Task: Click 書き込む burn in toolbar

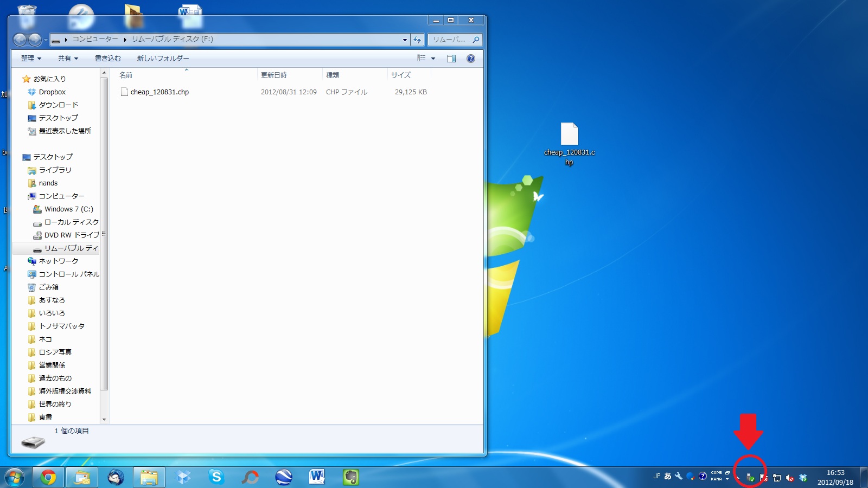Action: coord(108,59)
